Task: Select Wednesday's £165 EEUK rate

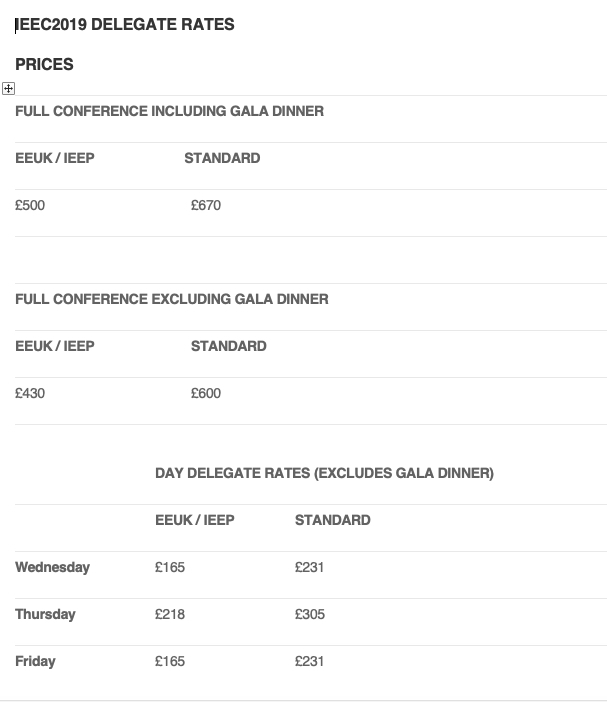Action: pos(170,567)
